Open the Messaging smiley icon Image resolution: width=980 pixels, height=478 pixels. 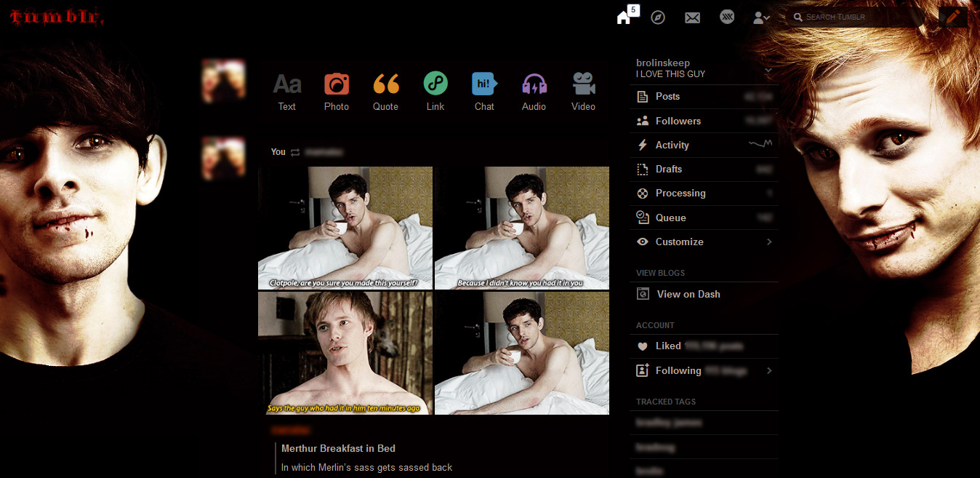click(727, 17)
